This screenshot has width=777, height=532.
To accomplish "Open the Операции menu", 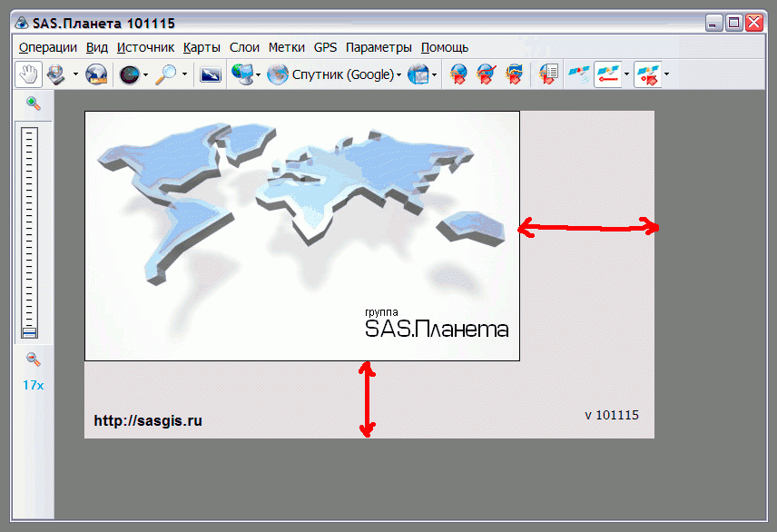I will (48, 47).
